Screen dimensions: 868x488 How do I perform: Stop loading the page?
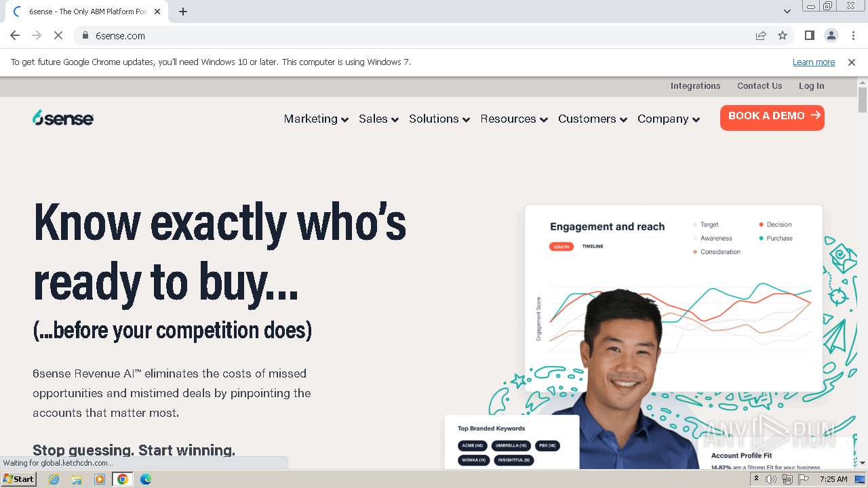58,35
